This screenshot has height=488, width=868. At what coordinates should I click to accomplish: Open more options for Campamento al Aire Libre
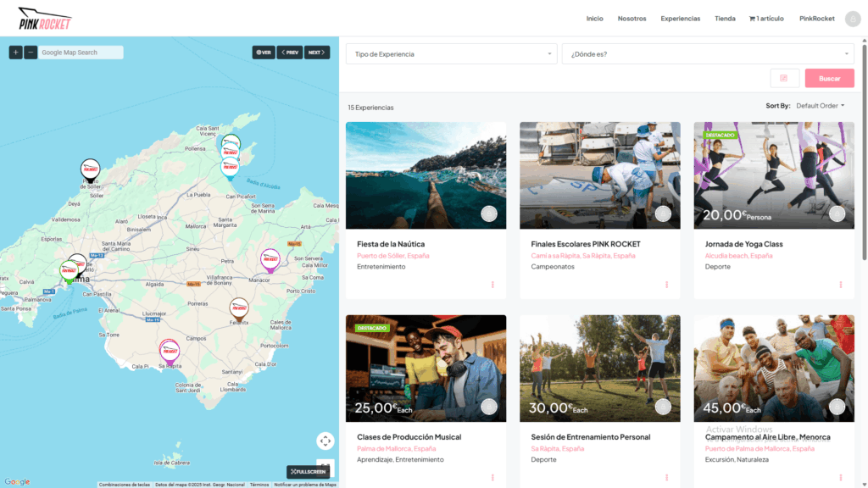click(840, 478)
